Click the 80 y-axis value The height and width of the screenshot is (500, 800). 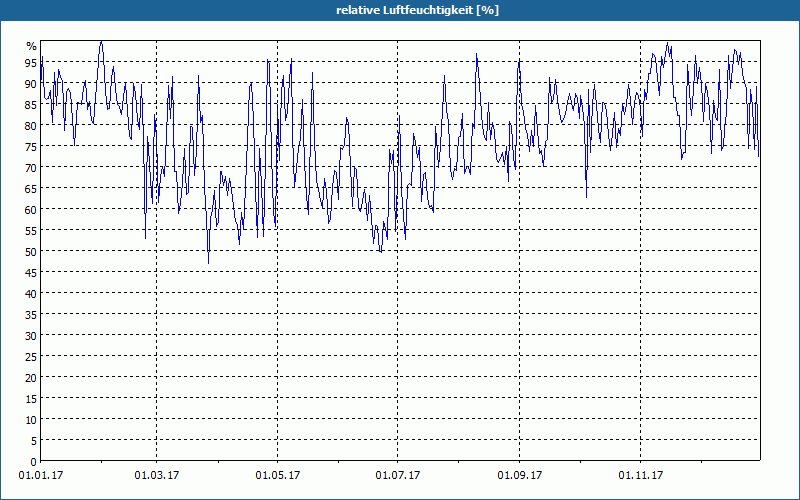(x=31, y=126)
